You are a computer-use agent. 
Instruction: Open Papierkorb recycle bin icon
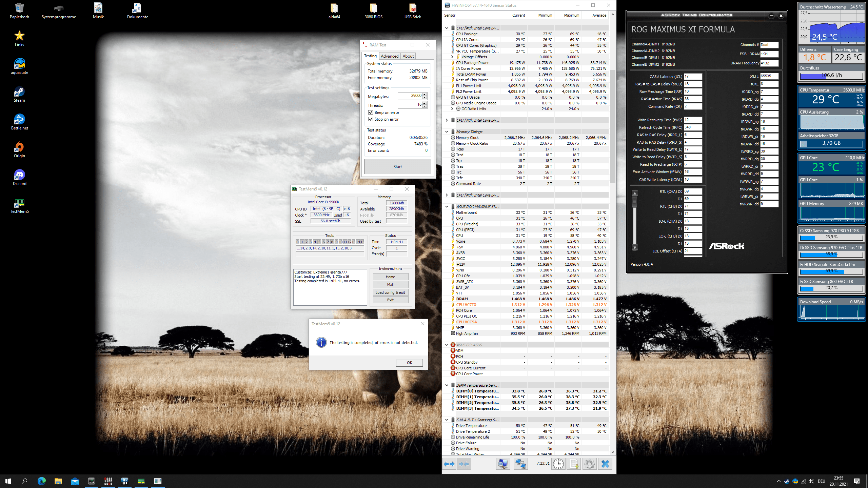(x=19, y=11)
